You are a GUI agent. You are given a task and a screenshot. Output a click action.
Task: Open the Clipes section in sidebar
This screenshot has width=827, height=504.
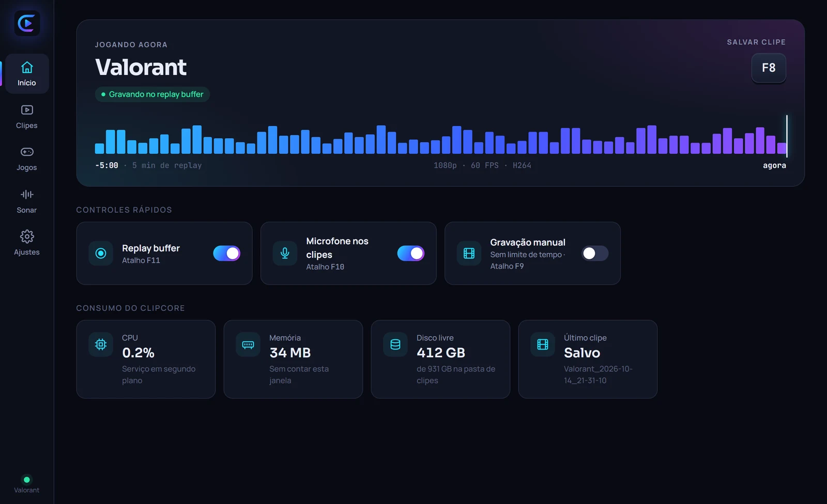pos(27,117)
